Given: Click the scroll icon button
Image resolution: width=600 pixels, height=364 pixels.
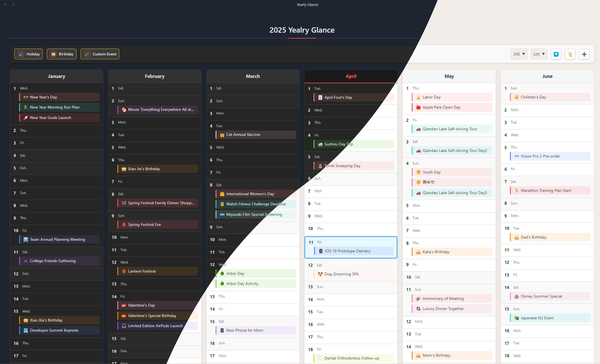Looking at the screenshot, I should click(570, 54).
